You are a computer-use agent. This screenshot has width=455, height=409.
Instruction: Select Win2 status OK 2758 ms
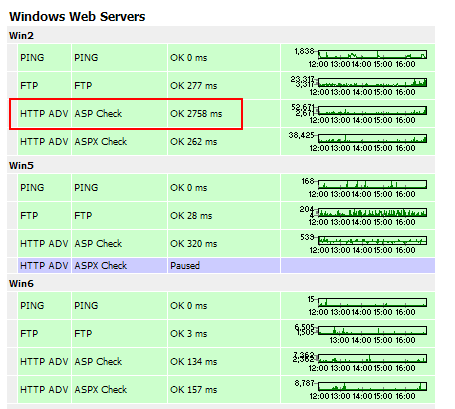[196, 113]
